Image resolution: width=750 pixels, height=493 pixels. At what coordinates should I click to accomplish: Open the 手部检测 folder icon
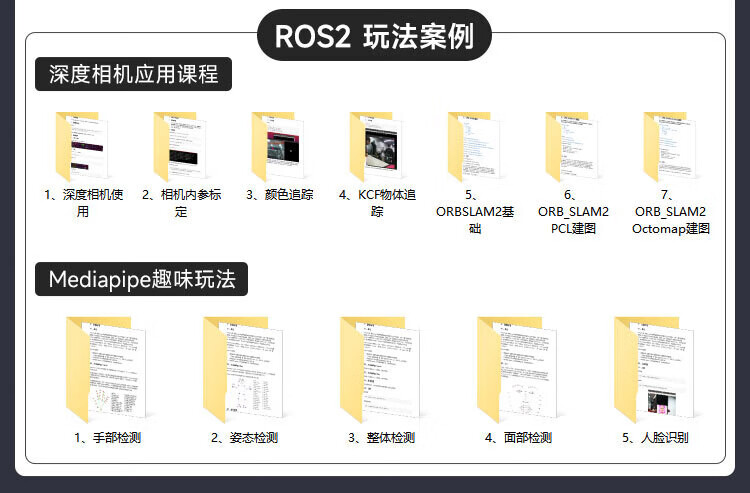coord(106,370)
